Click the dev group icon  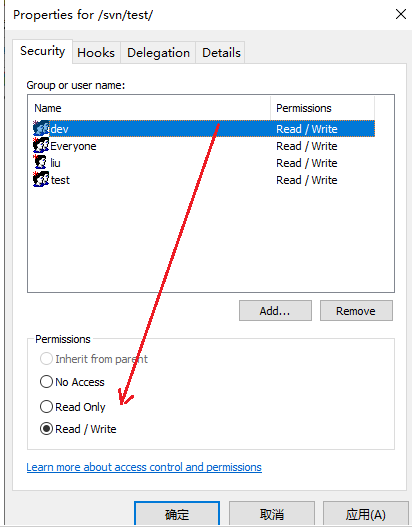pyautogui.click(x=41, y=128)
